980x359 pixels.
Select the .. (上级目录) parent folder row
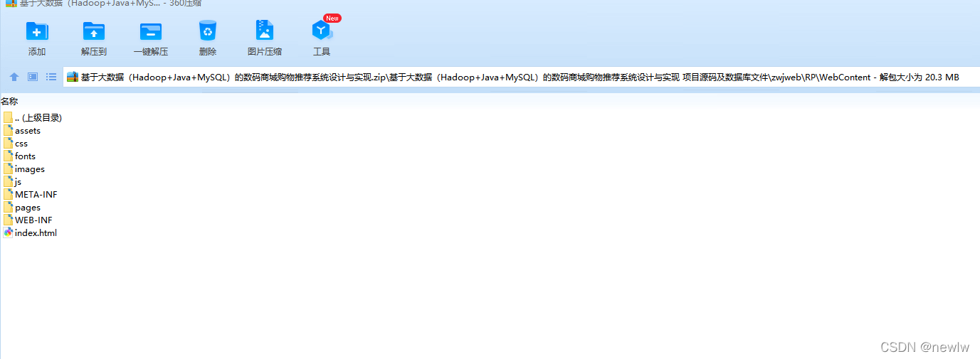(33, 118)
